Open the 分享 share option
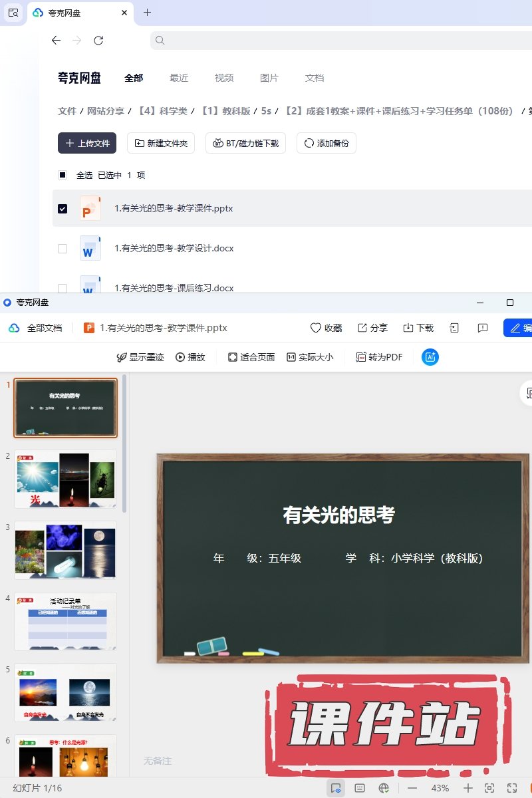 click(372, 328)
